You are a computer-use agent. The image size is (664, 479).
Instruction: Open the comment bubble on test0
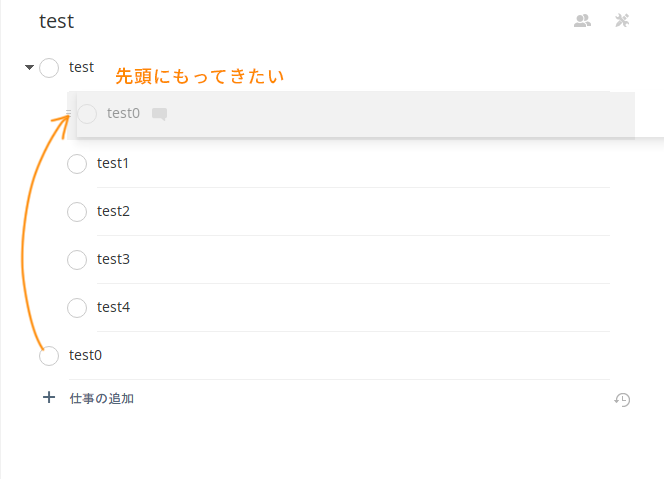point(159,114)
